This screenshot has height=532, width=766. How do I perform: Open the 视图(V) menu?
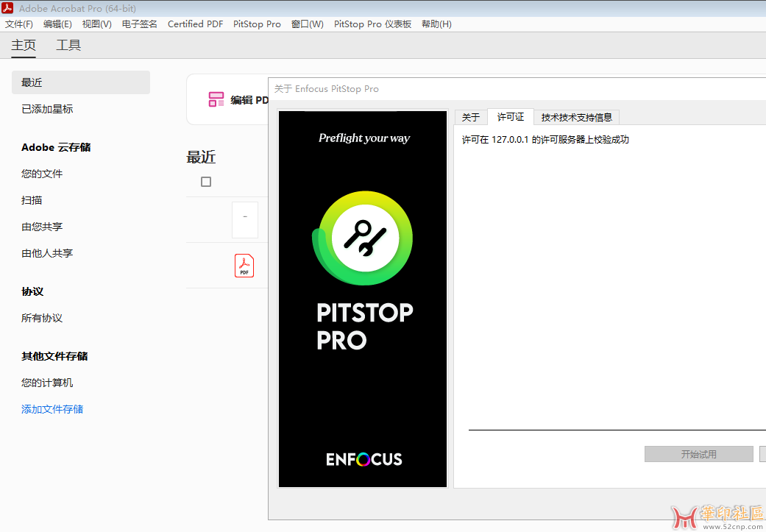point(96,24)
